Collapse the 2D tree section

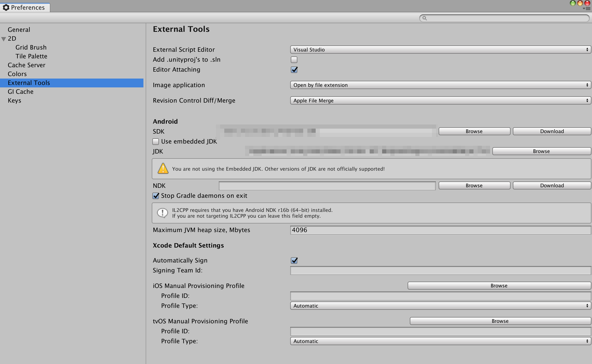[4, 39]
